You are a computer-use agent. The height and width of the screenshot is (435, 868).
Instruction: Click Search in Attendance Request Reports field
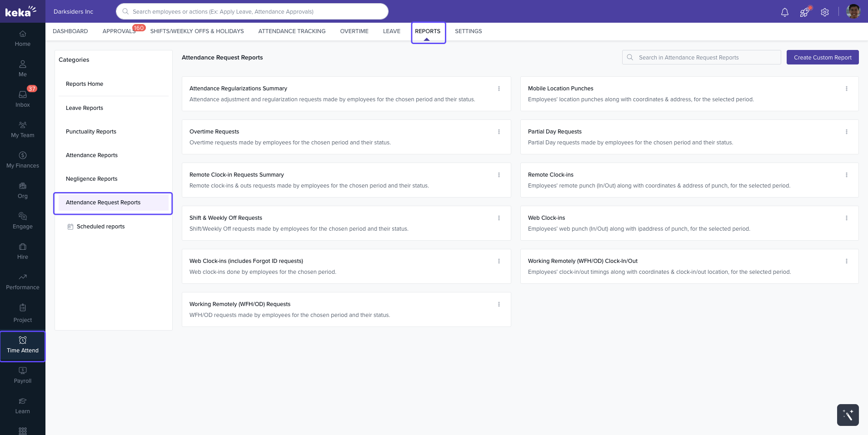coord(701,57)
